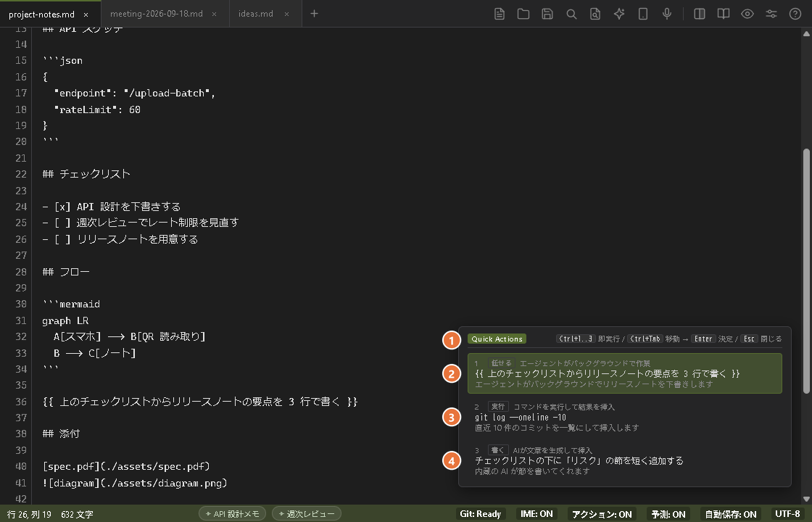Select quick action git log --oneline -10
812x522 pixels.
[x=624, y=417]
